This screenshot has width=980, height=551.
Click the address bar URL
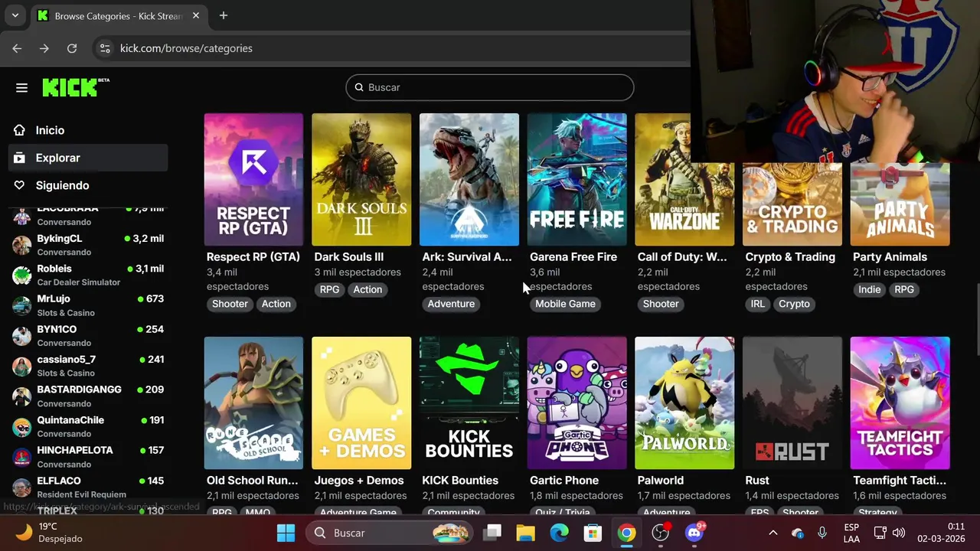tap(186, 48)
